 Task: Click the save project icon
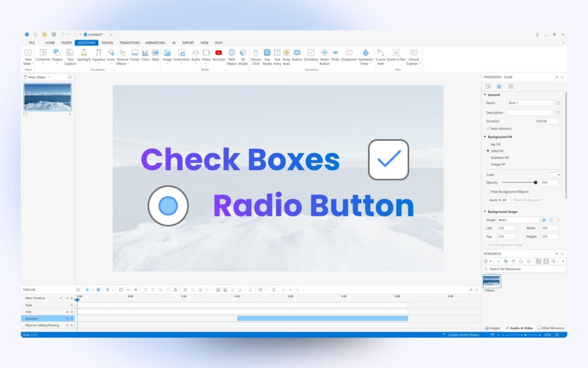point(53,34)
